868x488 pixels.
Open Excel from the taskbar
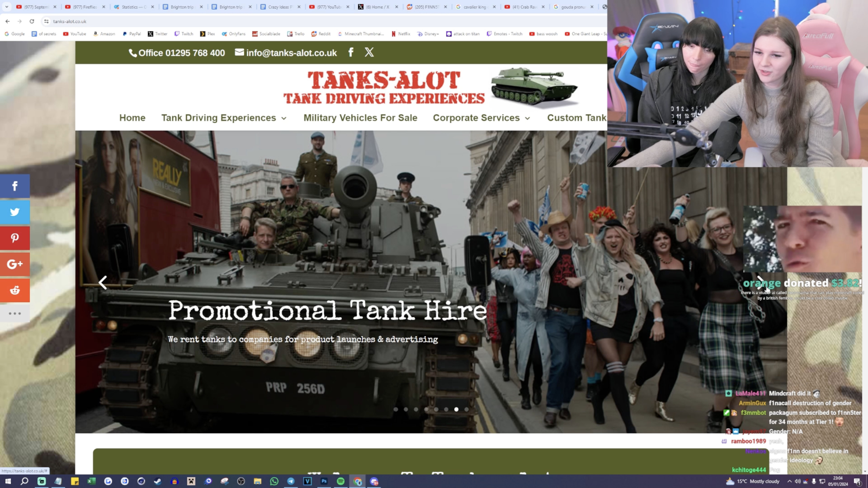point(91,481)
